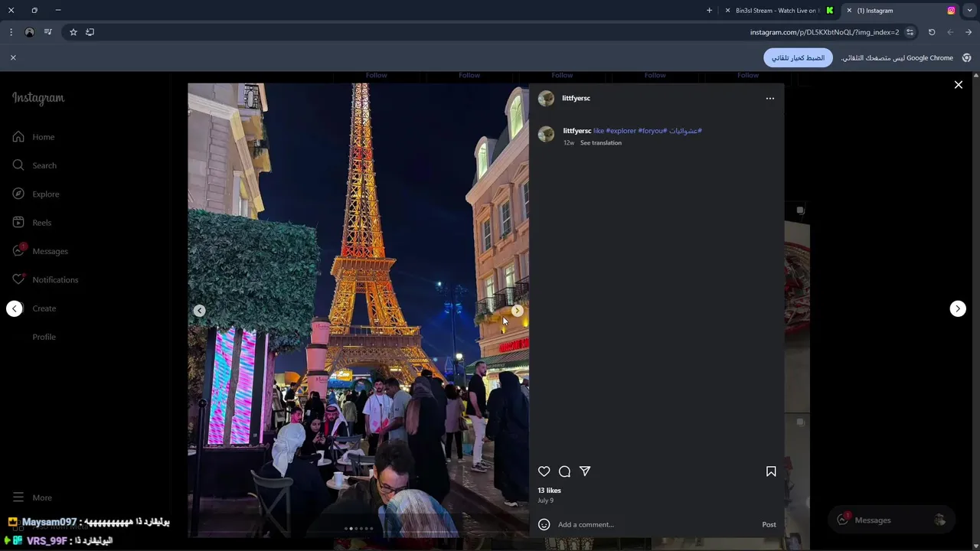Click the address bar URL
980x551 pixels.
(x=825, y=32)
